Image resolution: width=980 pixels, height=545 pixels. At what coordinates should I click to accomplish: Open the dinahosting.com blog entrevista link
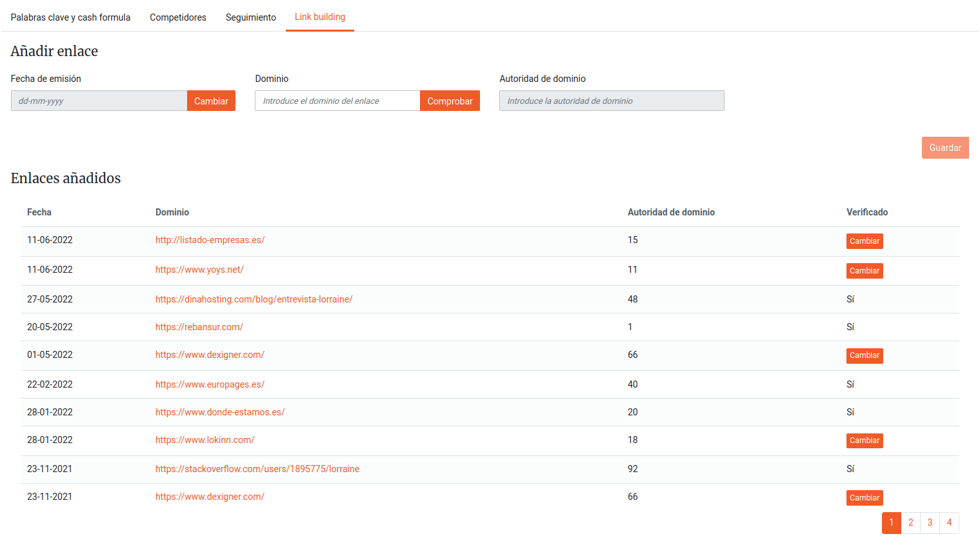coord(254,299)
